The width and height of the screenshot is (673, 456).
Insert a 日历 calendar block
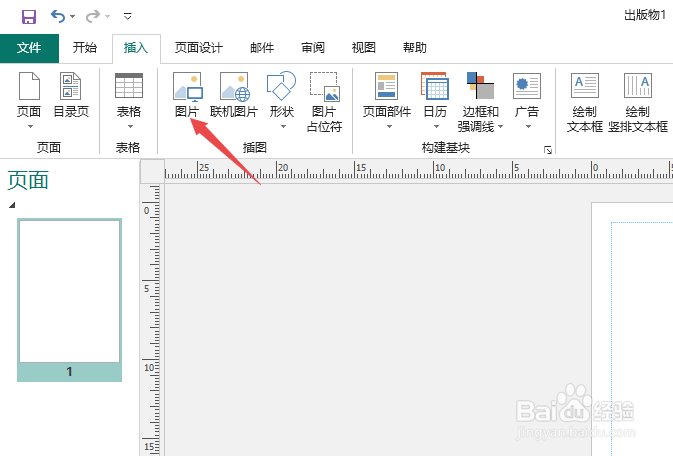tap(435, 94)
